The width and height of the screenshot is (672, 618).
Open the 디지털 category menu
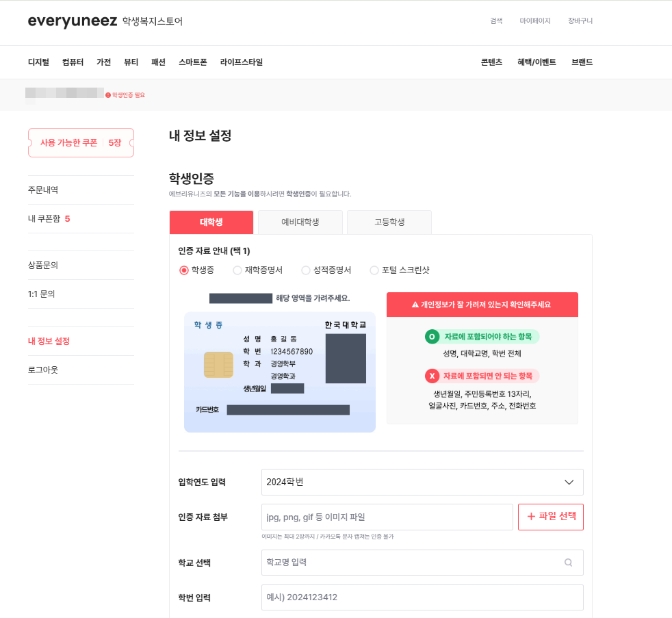pyautogui.click(x=38, y=62)
